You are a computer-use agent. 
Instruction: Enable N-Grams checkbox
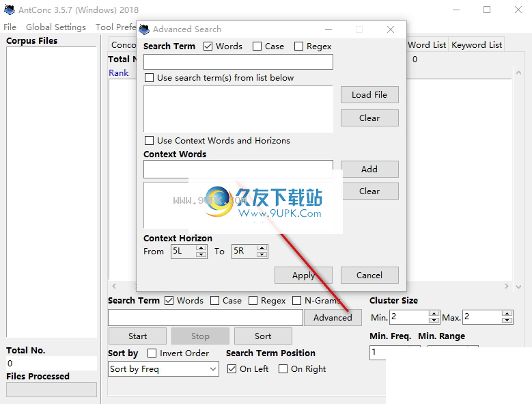click(297, 301)
